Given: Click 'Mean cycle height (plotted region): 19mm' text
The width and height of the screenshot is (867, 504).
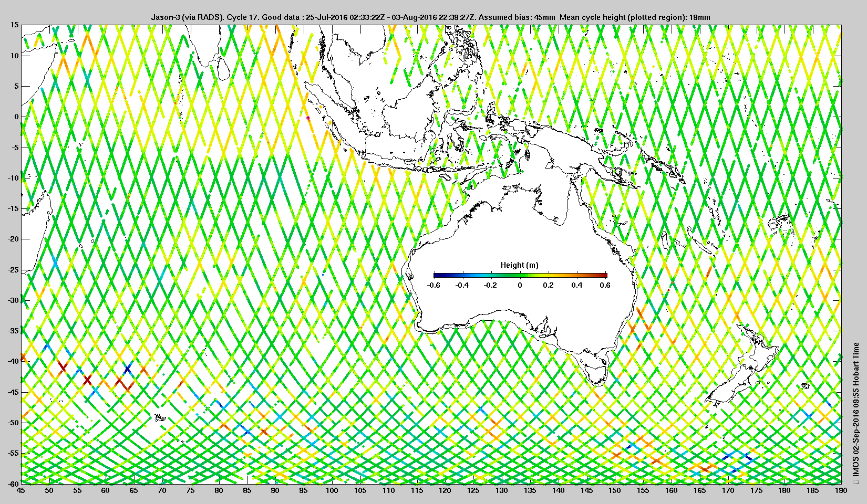Looking at the screenshot, I should (635, 17).
